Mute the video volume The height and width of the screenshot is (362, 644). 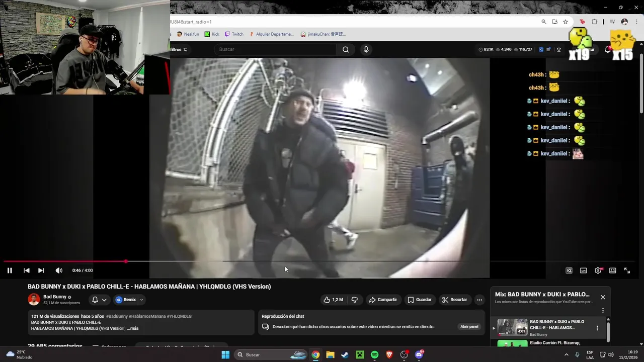[59, 270]
